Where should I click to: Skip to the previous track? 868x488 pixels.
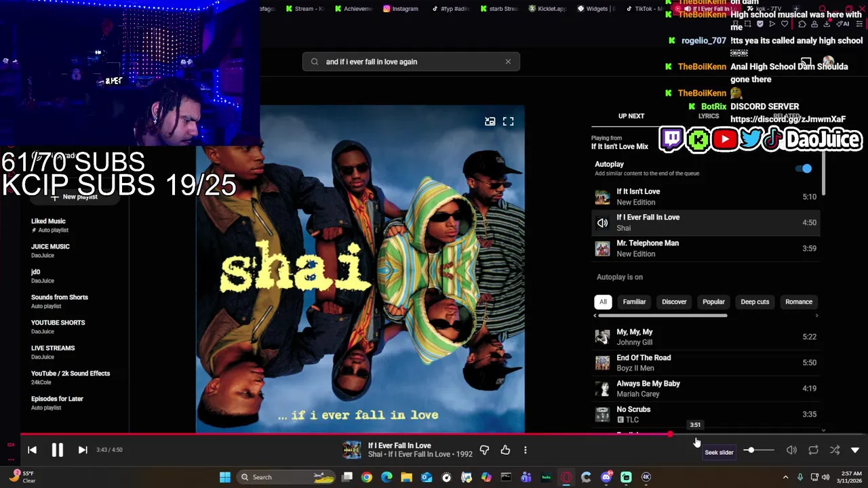point(32,449)
